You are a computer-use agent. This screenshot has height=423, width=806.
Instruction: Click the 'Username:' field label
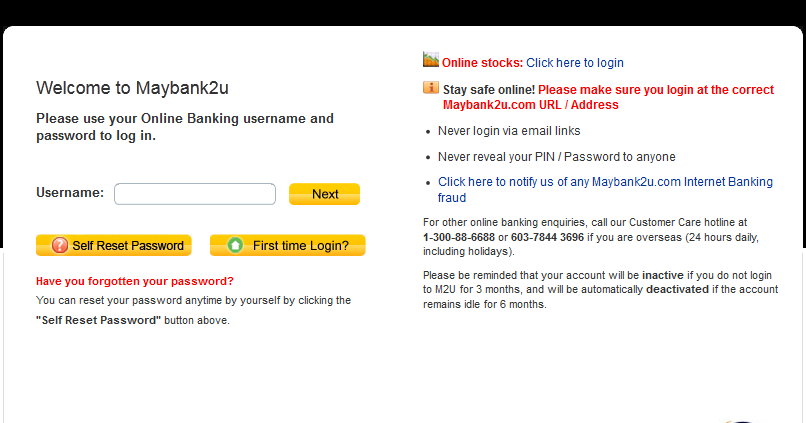coord(70,192)
